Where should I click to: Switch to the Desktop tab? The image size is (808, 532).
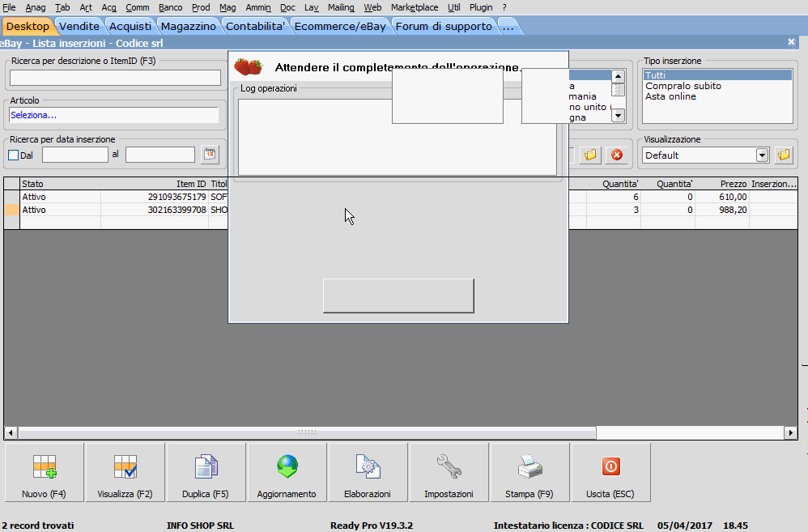(28, 26)
